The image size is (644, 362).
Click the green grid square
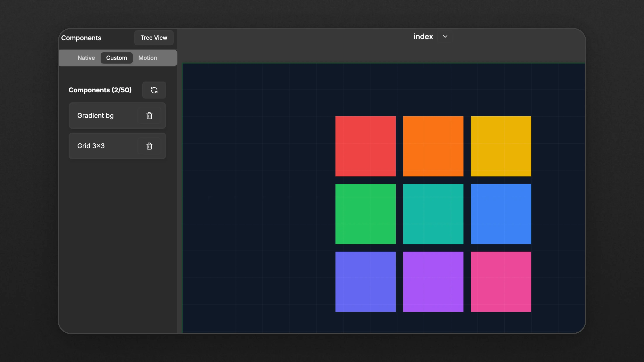click(365, 214)
